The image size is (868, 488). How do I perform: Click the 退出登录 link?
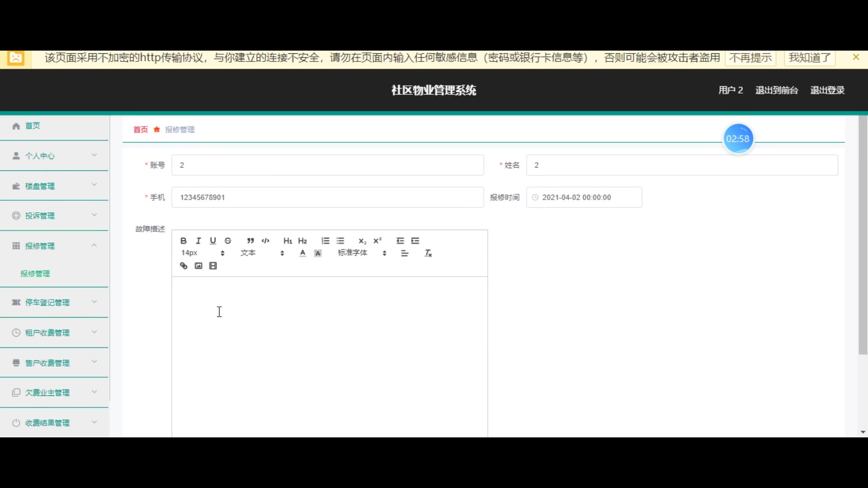pyautogui.click(x=827, y=90)
